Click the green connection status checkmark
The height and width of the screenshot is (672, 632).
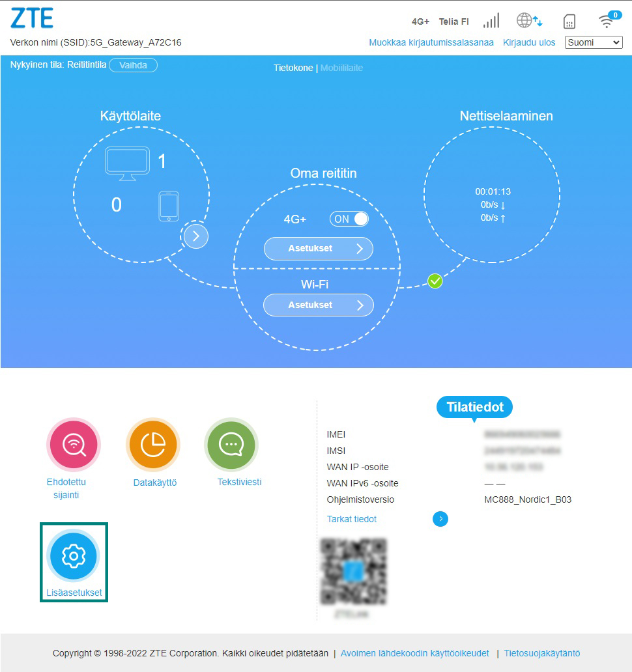click(x=435, y=281)
